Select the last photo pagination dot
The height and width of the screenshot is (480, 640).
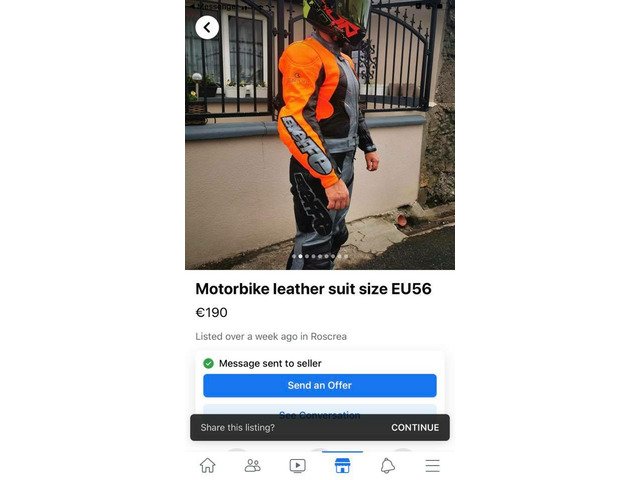point(346,256)
